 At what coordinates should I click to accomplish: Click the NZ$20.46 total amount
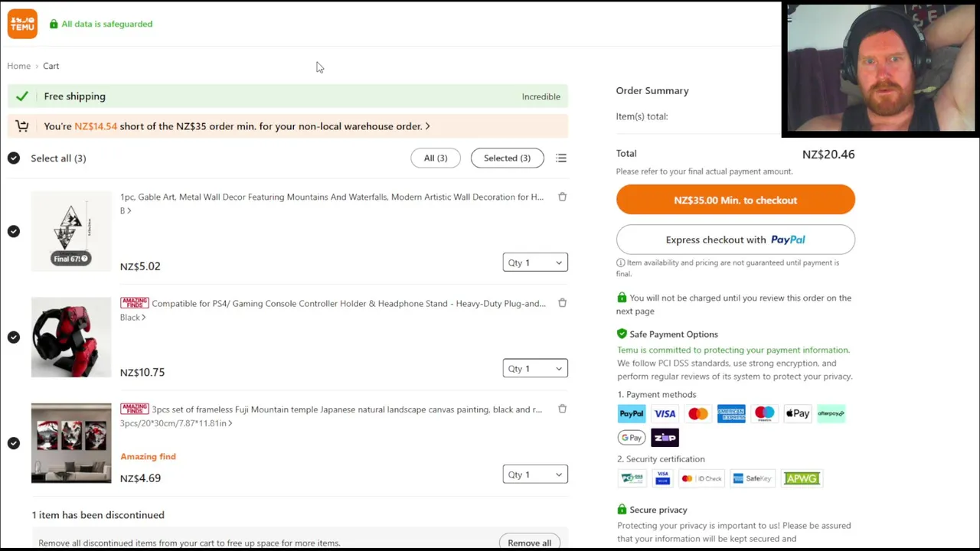point(828,155)
